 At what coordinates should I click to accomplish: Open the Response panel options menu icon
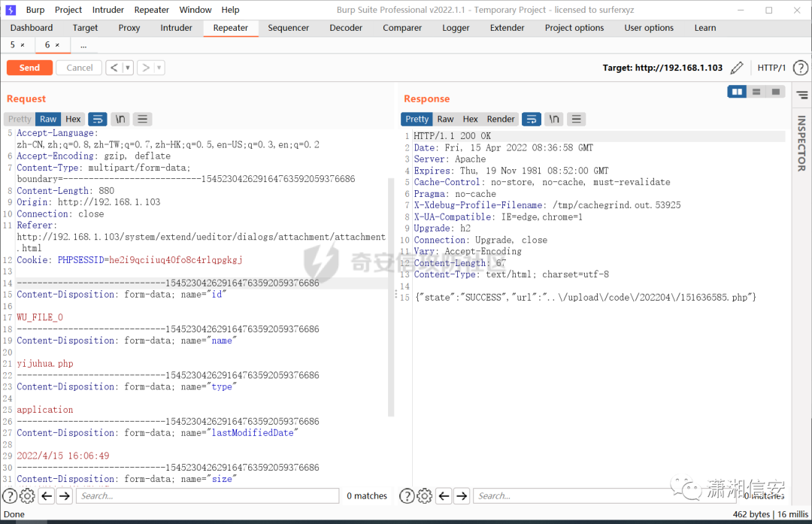pyautogui.click(x=577, y=119)
